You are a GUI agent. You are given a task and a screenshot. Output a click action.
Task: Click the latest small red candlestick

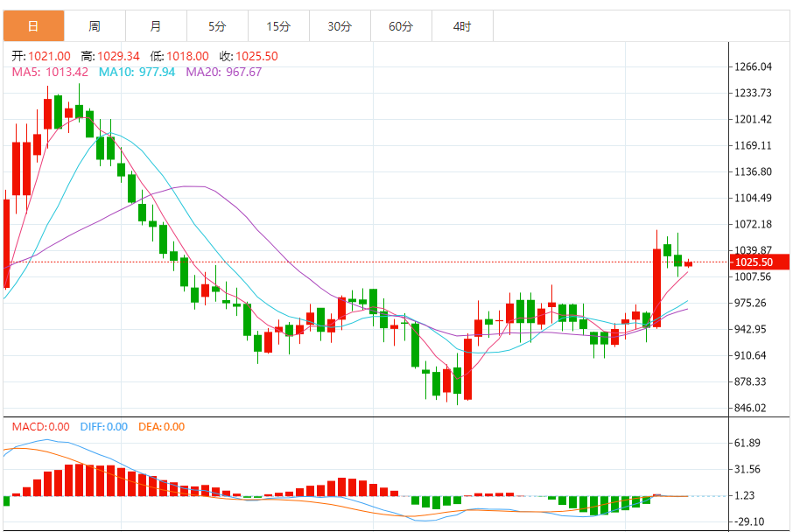click(688, 263)
